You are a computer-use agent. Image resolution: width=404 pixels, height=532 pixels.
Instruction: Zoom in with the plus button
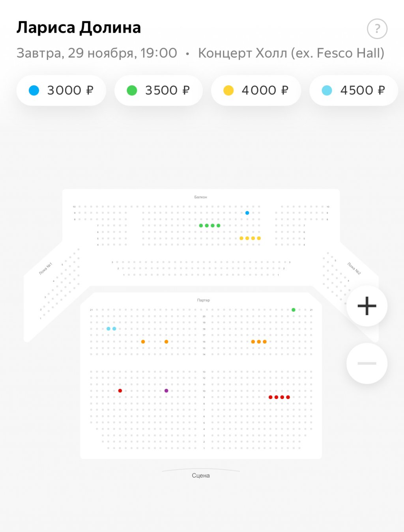click(367, 306)
